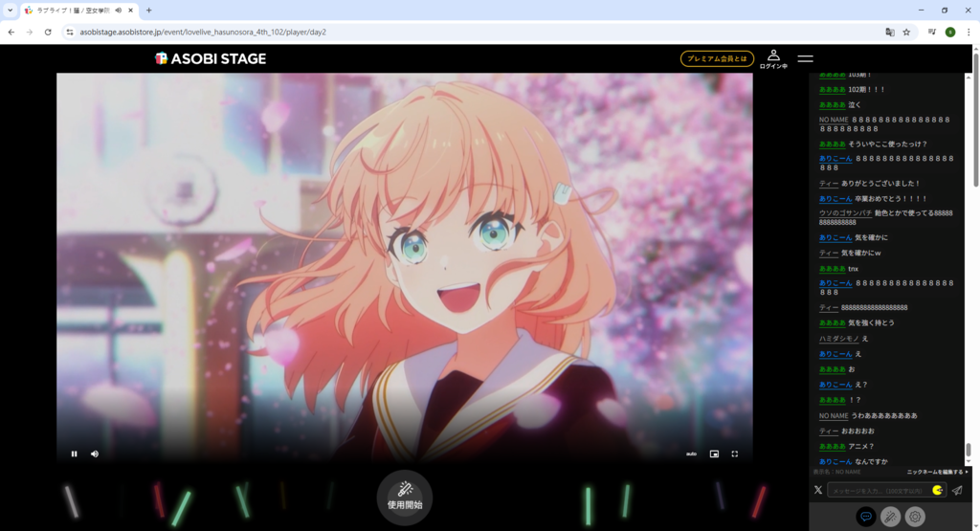Go forward in browser history
The image size is (980, 531).
30,32
